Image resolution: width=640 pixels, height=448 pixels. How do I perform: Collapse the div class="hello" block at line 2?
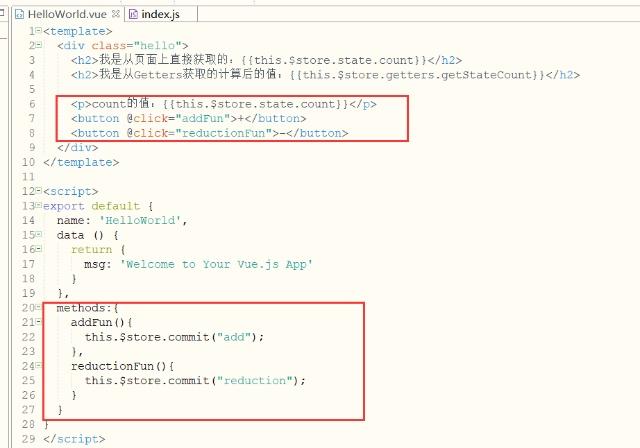pos(38,45)
